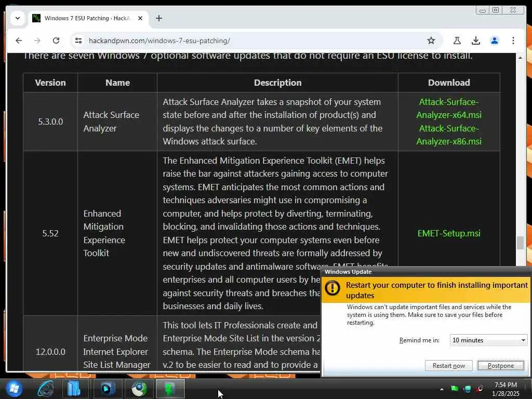This screenshot has height=399, width=532.
Task: Maximize the browser window
Action: click(495, 10)
